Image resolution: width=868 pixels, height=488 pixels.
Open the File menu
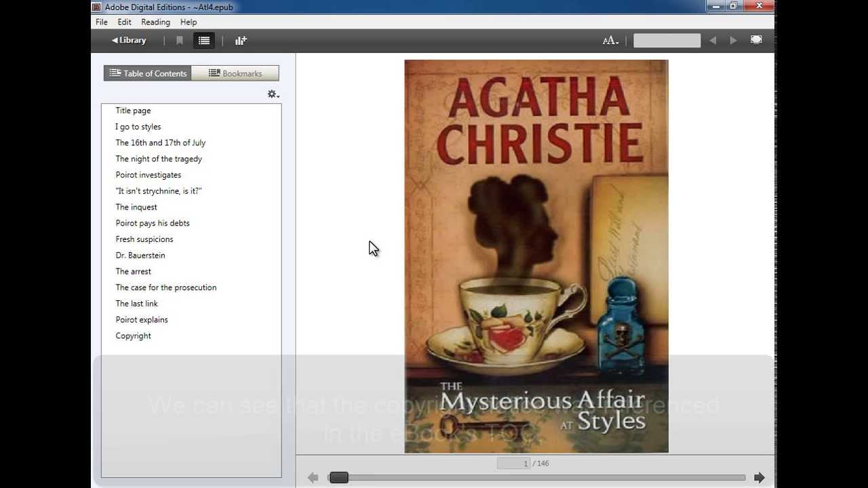click(102, 22)
